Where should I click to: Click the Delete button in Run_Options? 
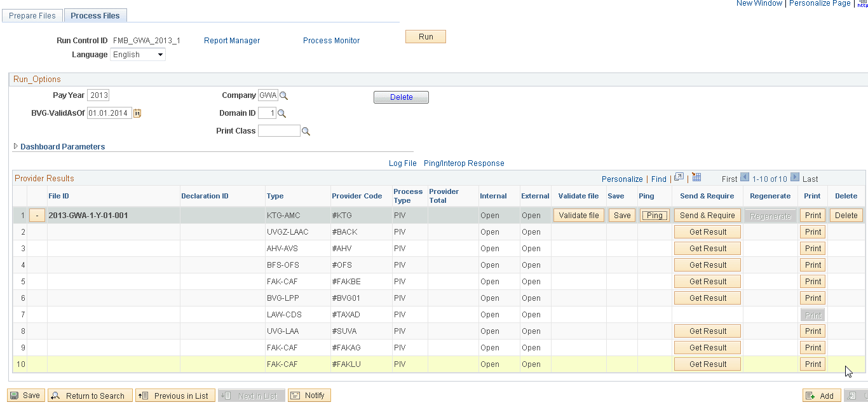tap(401, 97)
